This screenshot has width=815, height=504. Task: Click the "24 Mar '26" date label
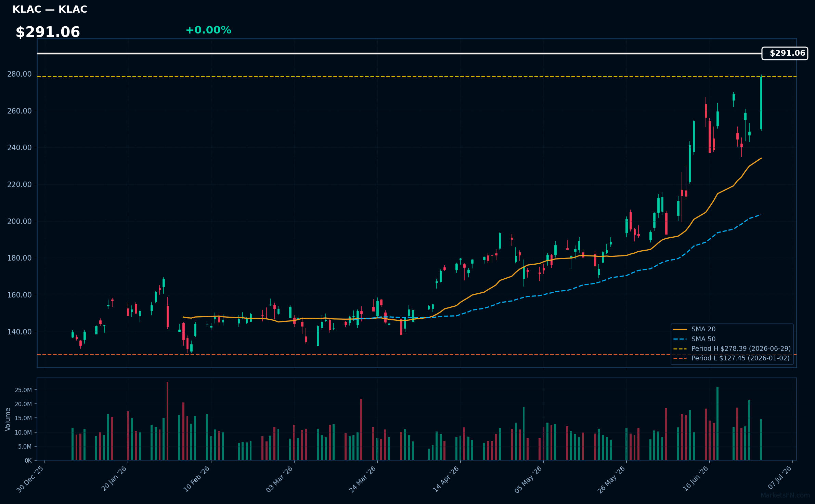[363, 479]
